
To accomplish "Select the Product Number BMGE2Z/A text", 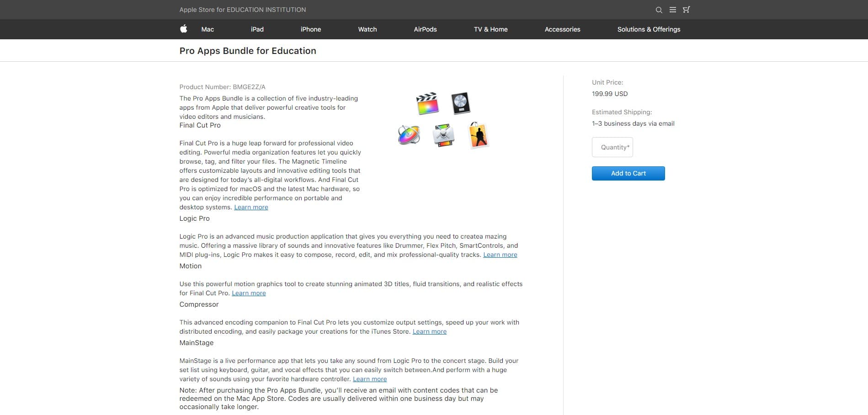I will pyautogui.click(x=222, y=87).
